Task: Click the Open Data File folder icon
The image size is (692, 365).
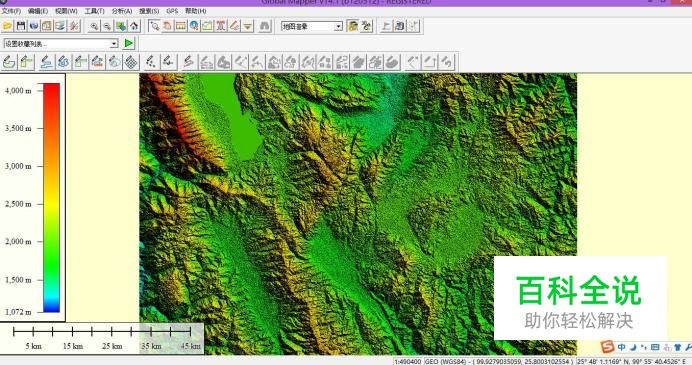Action: pos(7,26)
